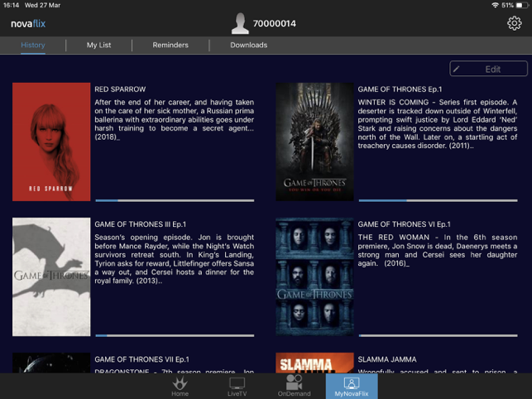Select MyNovaFlix in the bottom bar
The width and height of the screenshot is (532, 399).
pos(352,386)
